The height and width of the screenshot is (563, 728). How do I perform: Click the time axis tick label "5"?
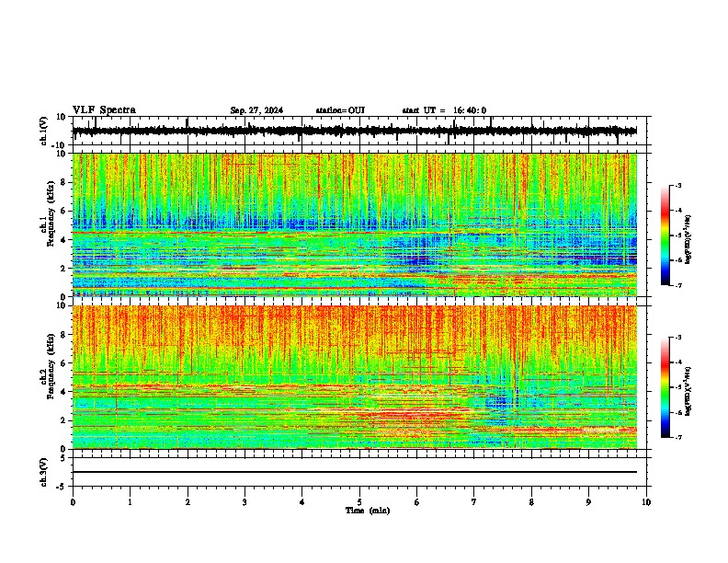click(x=359, y=502)
